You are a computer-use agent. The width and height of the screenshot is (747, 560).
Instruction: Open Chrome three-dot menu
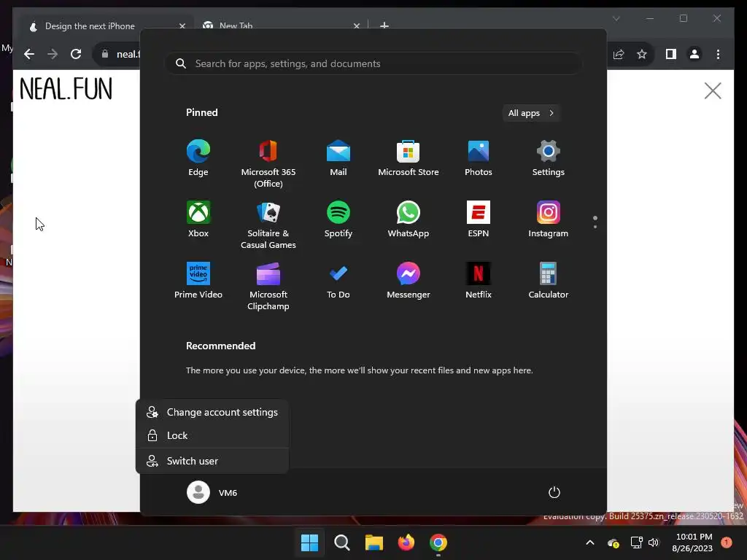pos(718,54)
